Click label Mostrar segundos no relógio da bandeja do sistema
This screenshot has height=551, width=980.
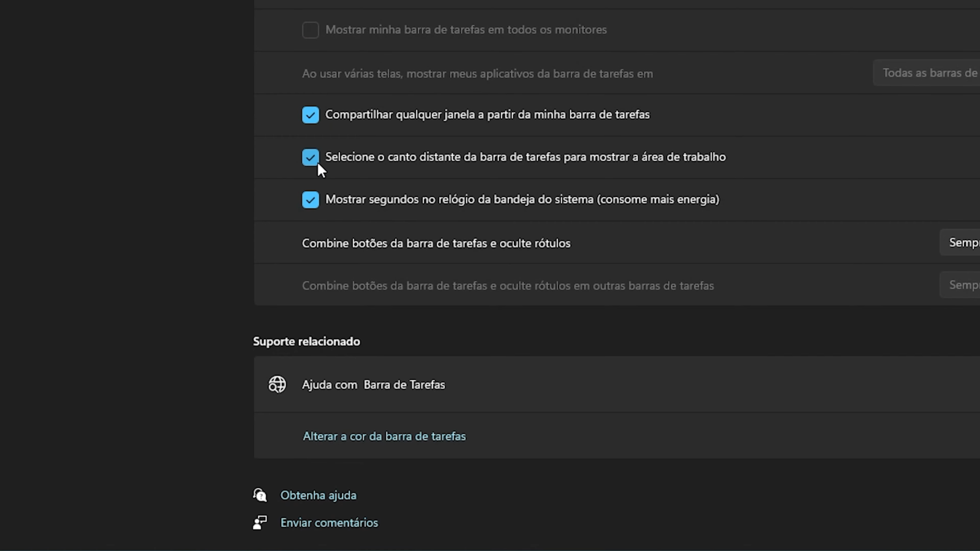click(522, 199)
